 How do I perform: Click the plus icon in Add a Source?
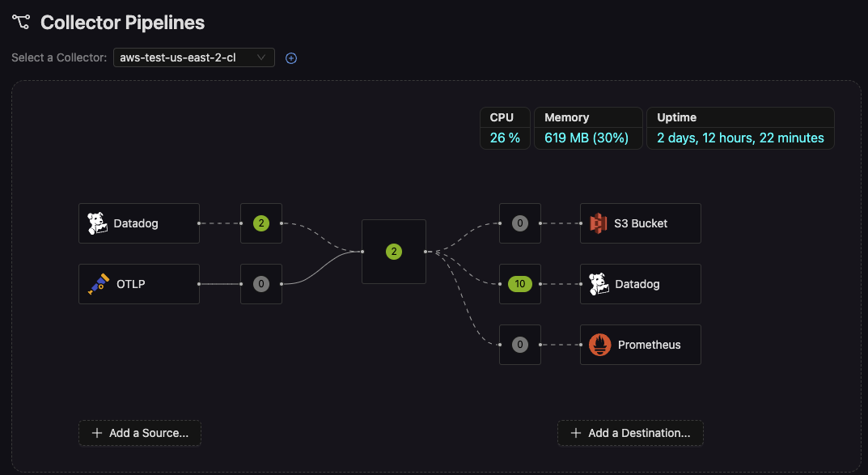tap(97, 433)
